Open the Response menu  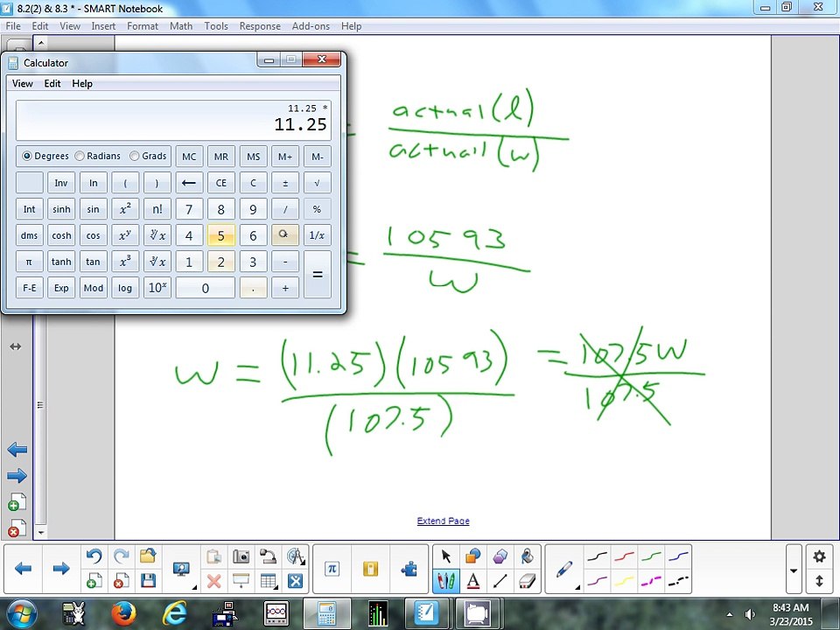pyautogui.click(x=260, y=25)
